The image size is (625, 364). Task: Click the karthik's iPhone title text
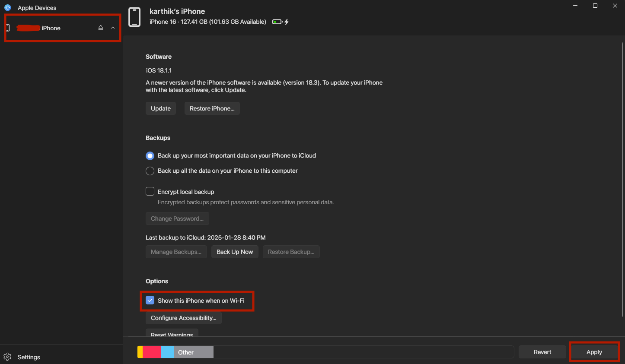[x=177, y=11]
